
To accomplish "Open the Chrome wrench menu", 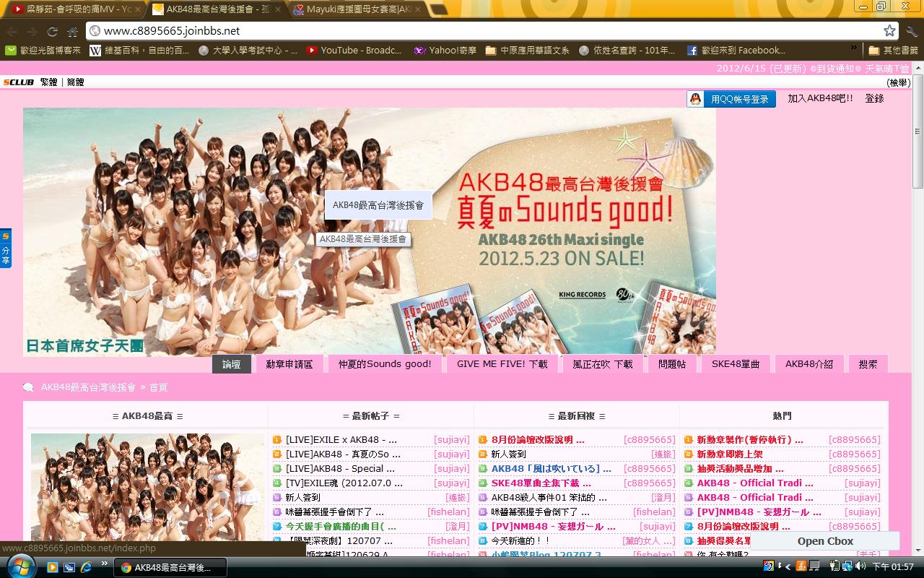I will click(912, 31).
